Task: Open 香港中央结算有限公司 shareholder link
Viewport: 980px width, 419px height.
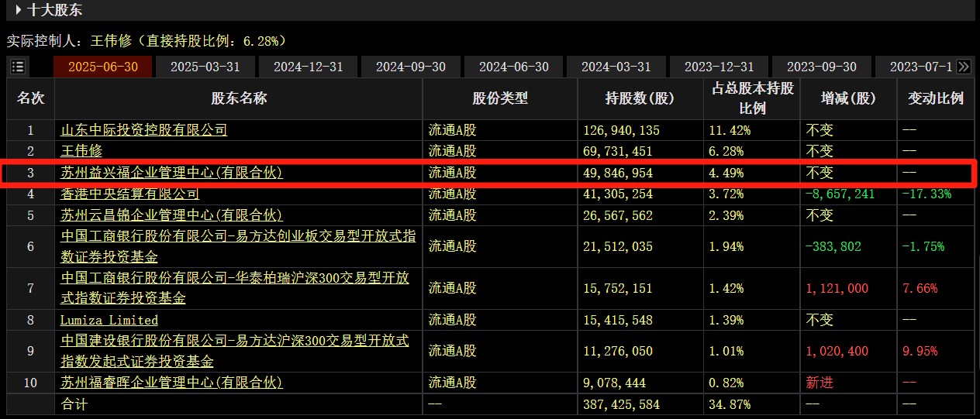Action: tap(130, 194)
